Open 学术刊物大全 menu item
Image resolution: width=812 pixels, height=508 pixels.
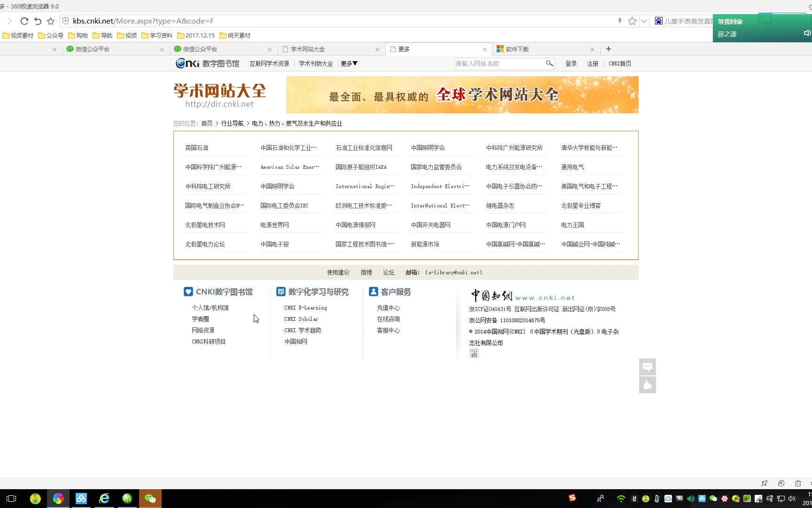(316, 63)
